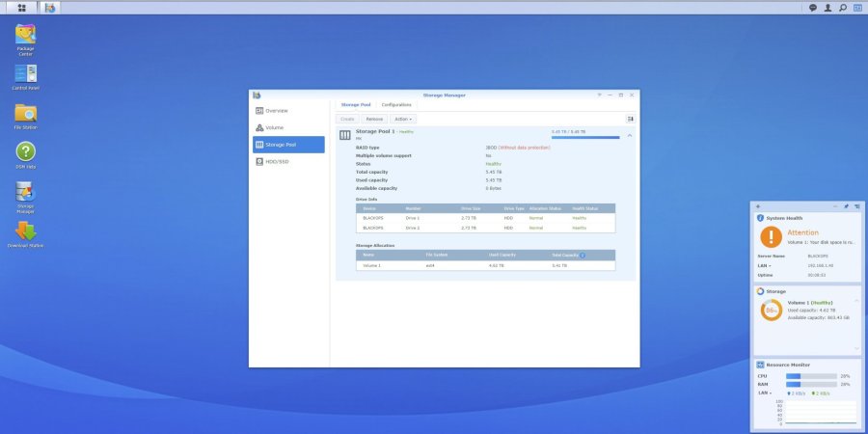Click the Storage Manager window title logo
This screenshot has height=434, width=868.
[257, 95]
